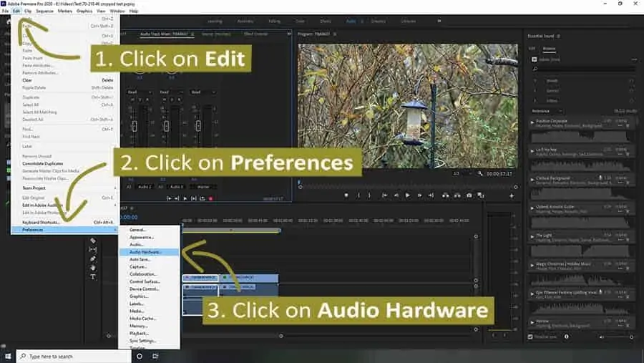Switch to Browse tab in Essential Sound
644x363 pixels.
tap(549, 49)
